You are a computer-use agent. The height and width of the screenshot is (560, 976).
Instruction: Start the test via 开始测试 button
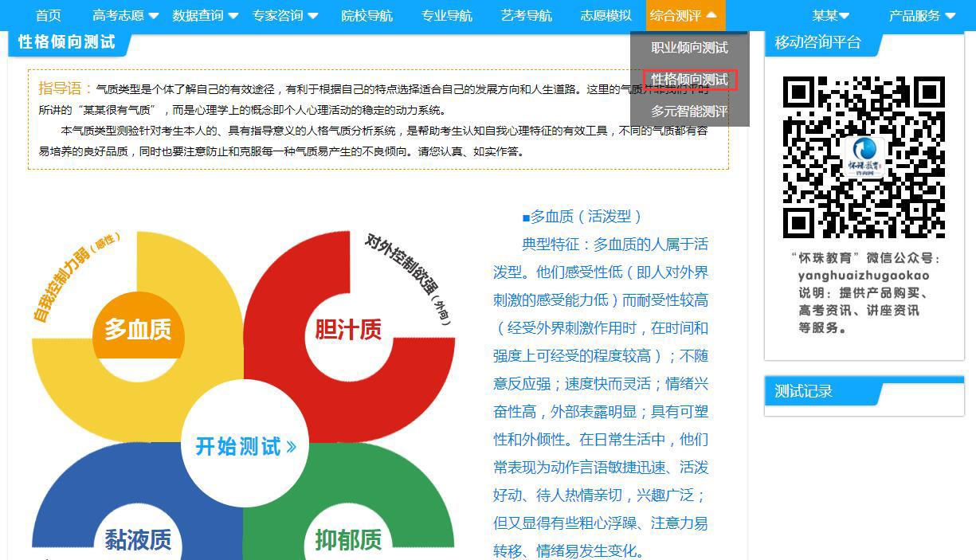point(245,446)
